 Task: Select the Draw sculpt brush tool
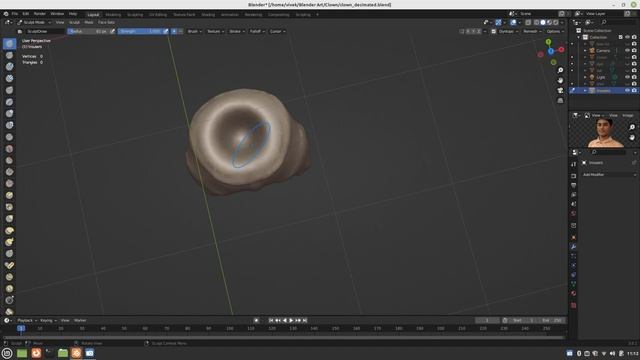[9, 43]
